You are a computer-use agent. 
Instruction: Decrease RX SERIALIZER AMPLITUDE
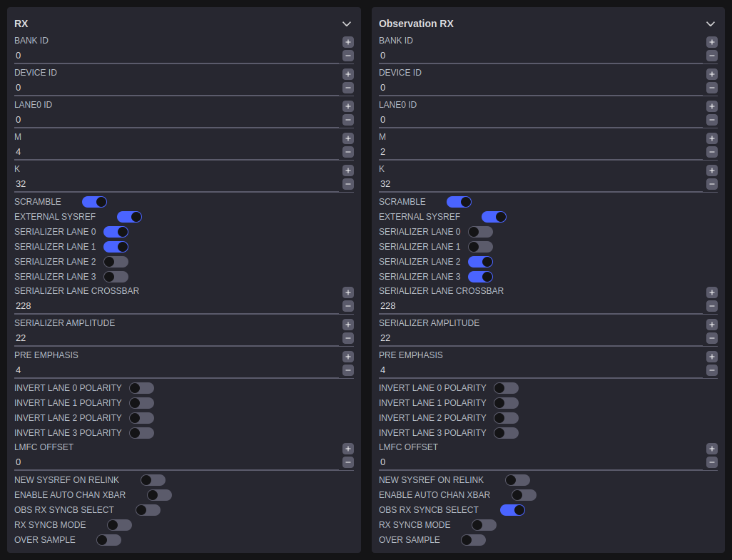click(347, 338)
